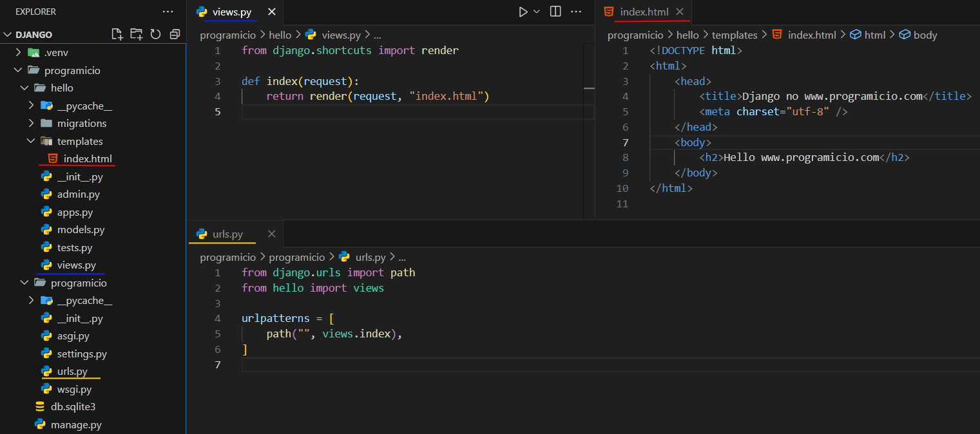Open manage.py in the Explorer
The width and height of the screenshot is (980, 434).
76,424
